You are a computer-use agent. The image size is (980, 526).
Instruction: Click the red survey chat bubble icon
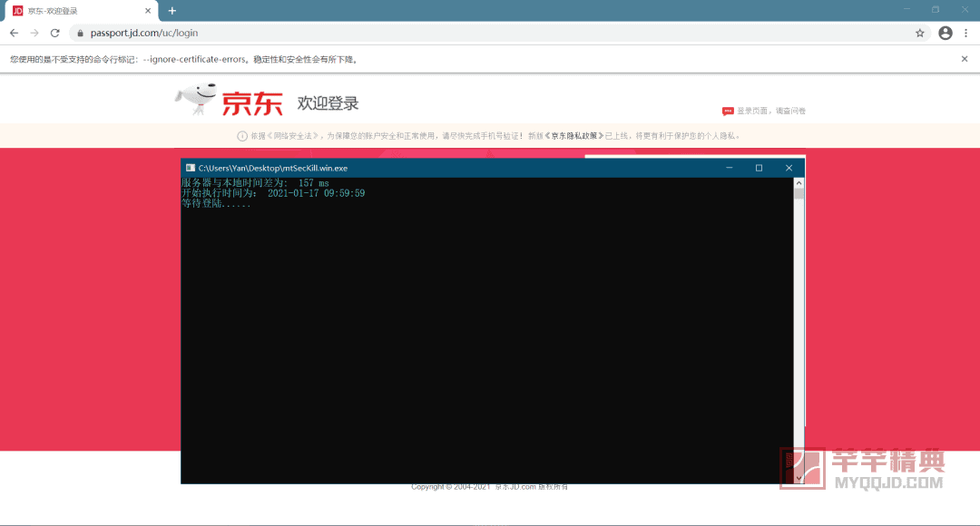click(728, 112)
